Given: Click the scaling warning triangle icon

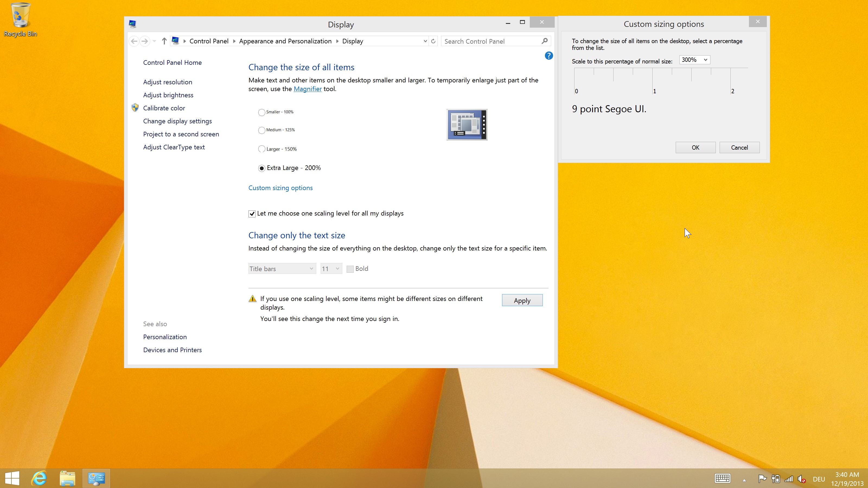Looking at the screenshot, I should [252, 298].
